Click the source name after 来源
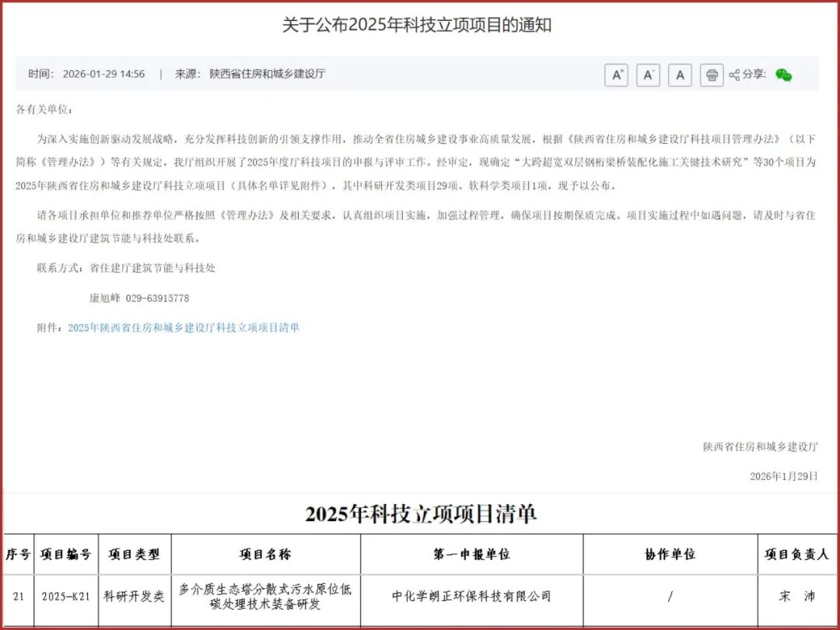The height and width of the screenshot is (630, 840). 268,74
